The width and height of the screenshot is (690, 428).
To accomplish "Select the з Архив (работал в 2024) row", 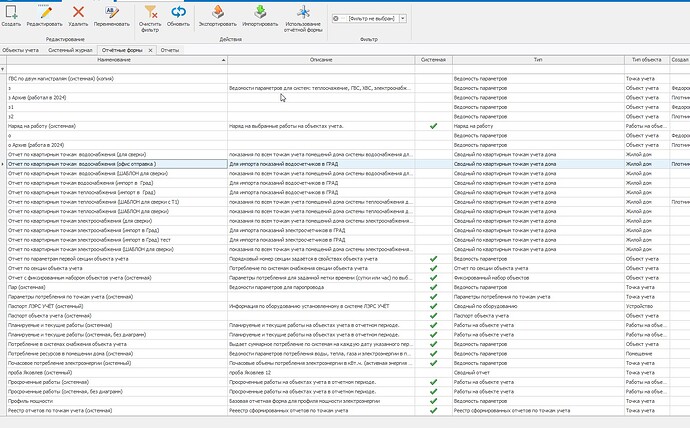I will pyautogui.click(x=37, y=98).
